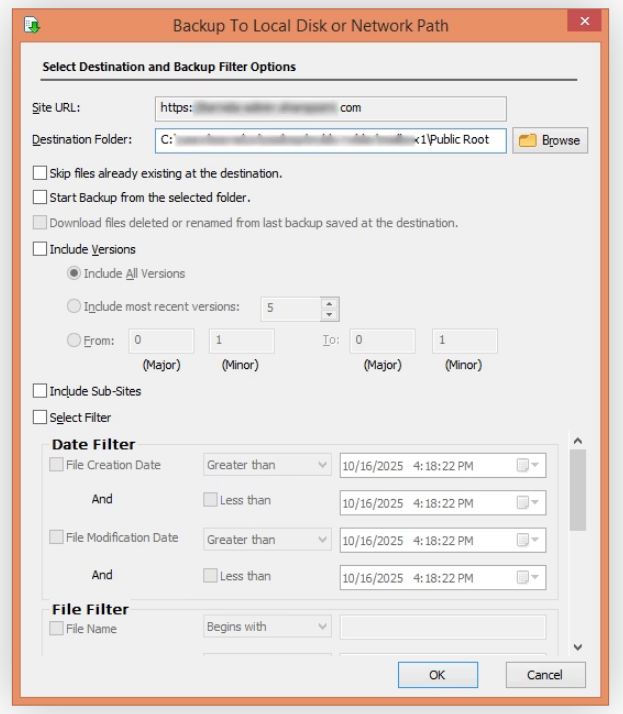Enable Include Sub-Sites option

pyautogui.click(x=40, y=391)
